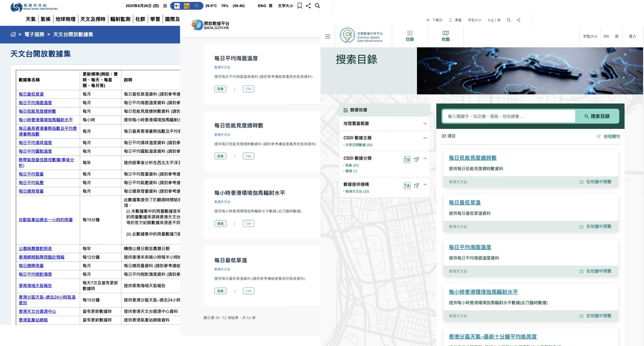Click the 搜索目錄 search button
This screenshot has width=644, height=346.
point(597,116)
